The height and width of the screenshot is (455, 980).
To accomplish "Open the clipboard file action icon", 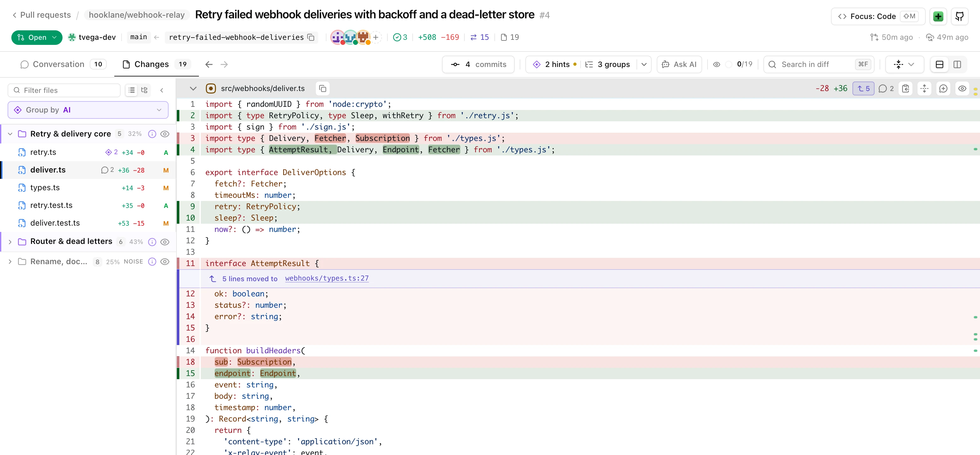I will [905, 89].
